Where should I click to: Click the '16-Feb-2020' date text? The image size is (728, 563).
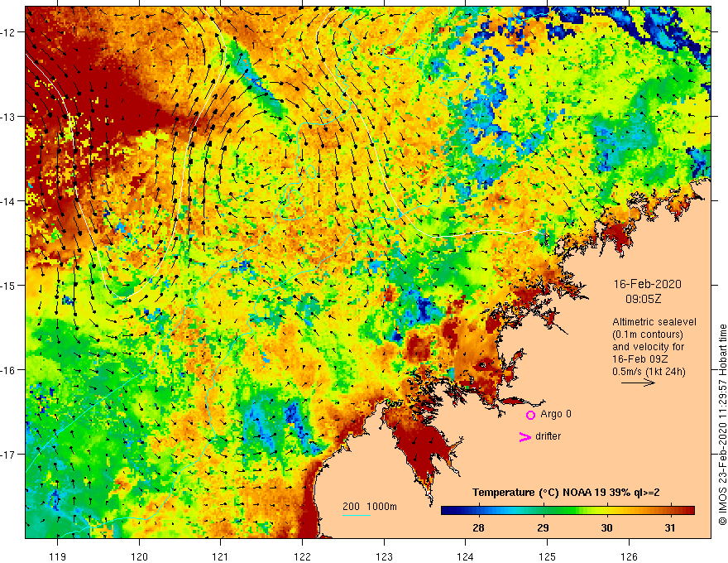point(647,284)
